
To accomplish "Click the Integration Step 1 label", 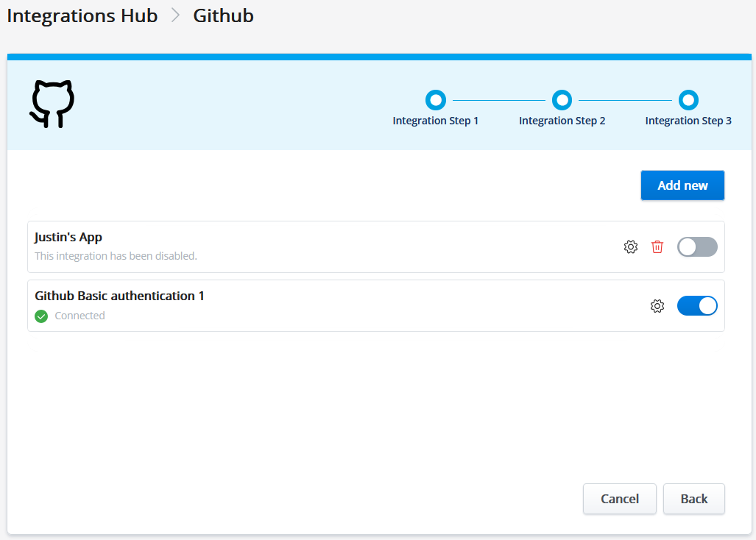I will pyautogui.click(x=436, y=121).
